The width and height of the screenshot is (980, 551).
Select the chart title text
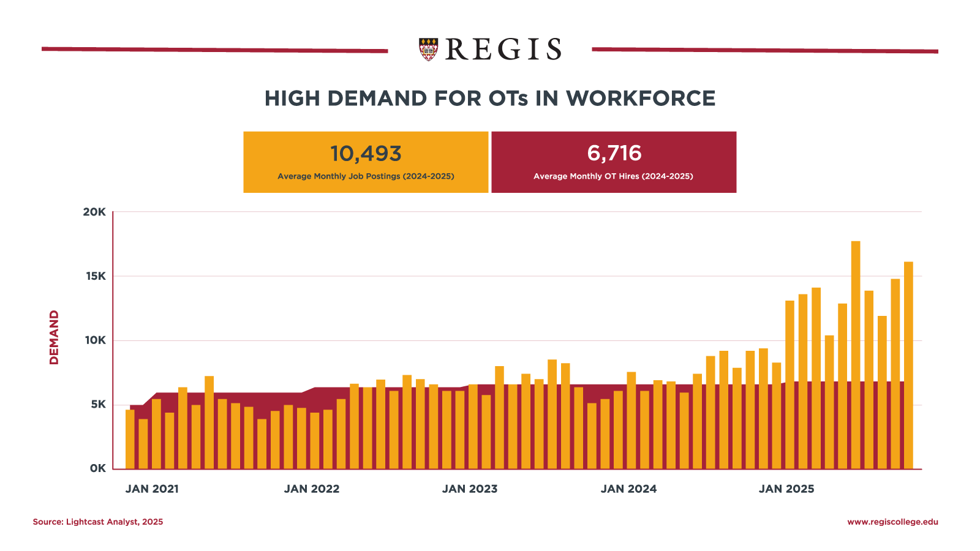(490, 98)
